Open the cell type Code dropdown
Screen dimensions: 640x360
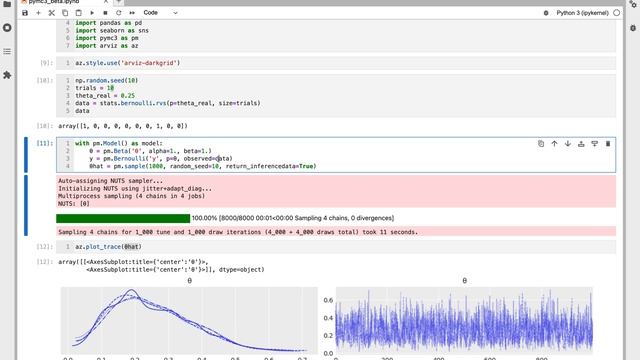point(160,13)
